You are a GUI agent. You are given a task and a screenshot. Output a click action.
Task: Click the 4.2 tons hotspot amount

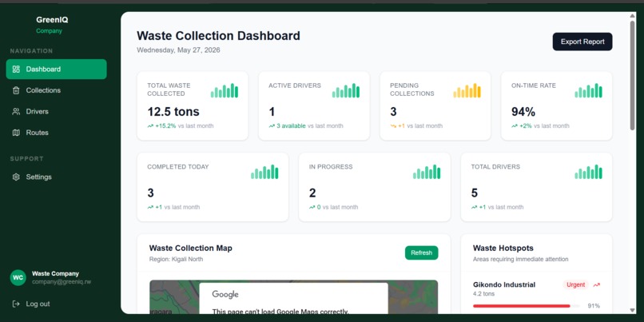[484, 294]
